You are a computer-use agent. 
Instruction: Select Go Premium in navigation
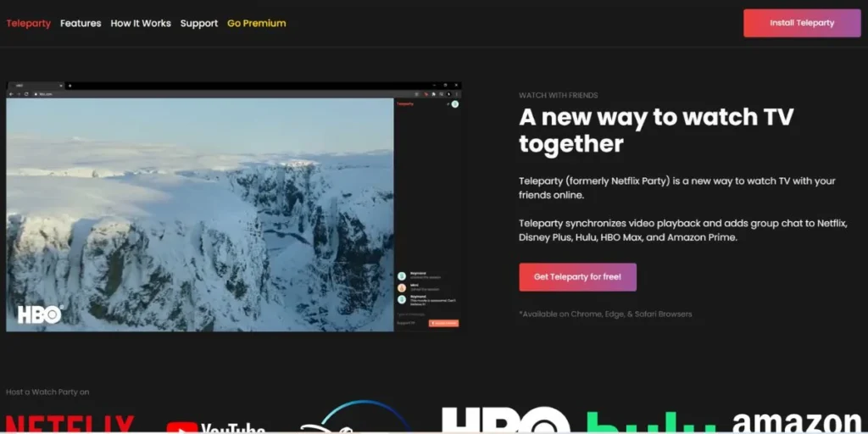257,23
